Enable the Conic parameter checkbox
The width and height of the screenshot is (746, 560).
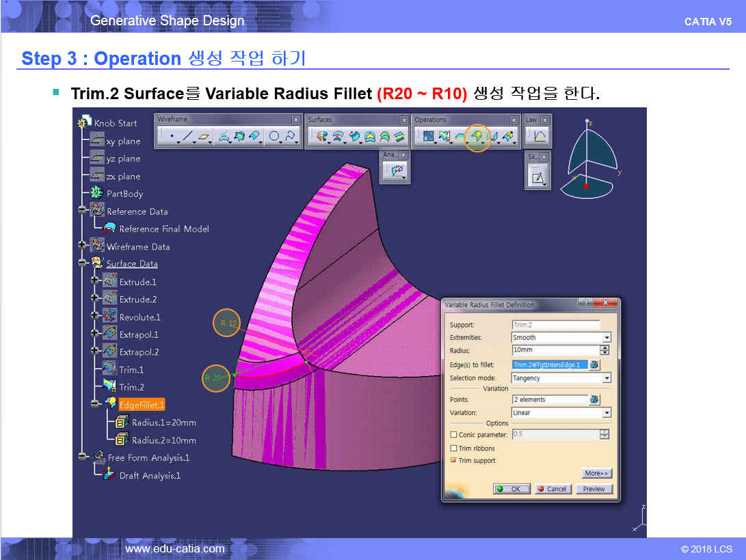point(453,435)
